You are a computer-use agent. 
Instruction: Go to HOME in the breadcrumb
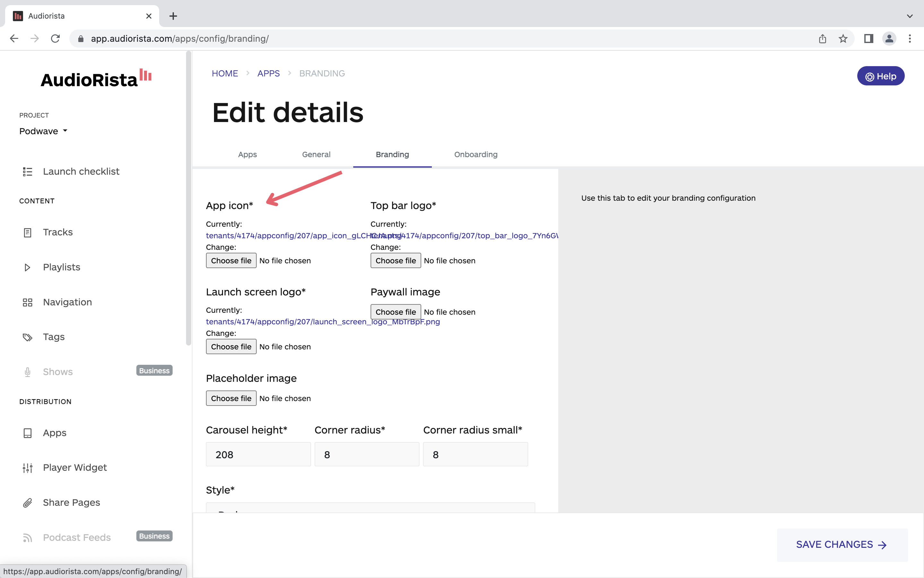pyautogui.click(x=225, y=74)
